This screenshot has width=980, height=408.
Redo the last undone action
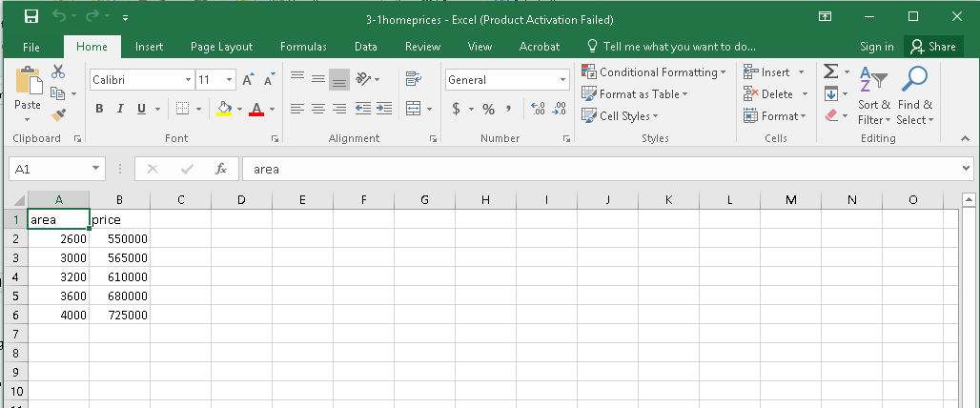click(x=92, y=17)
